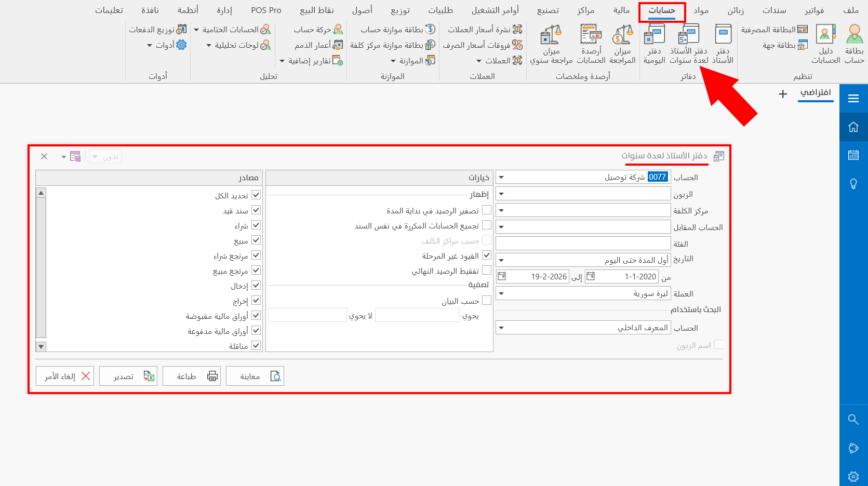Open أرصدة الحسابات account balances

pyautogui.click(x=591, y=45)
